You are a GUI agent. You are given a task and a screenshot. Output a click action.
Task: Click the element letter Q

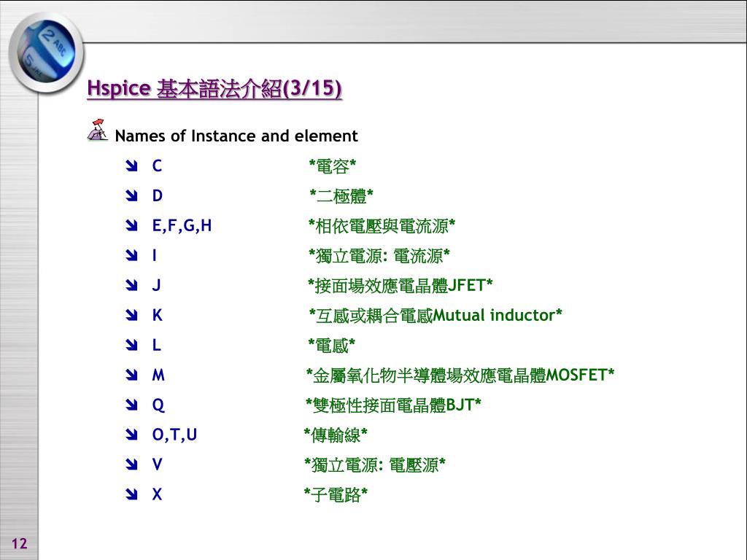(158, 405)
